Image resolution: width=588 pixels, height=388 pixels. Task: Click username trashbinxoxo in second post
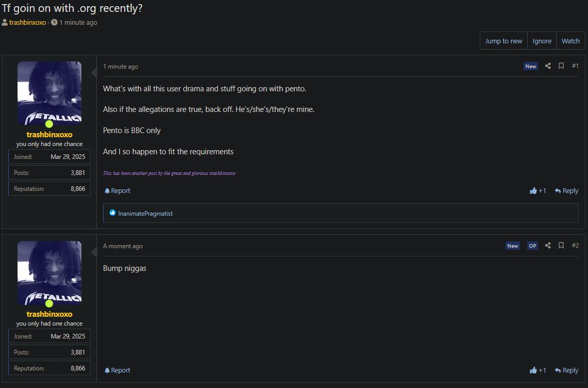pyautogui.click(x=49, y=314)
